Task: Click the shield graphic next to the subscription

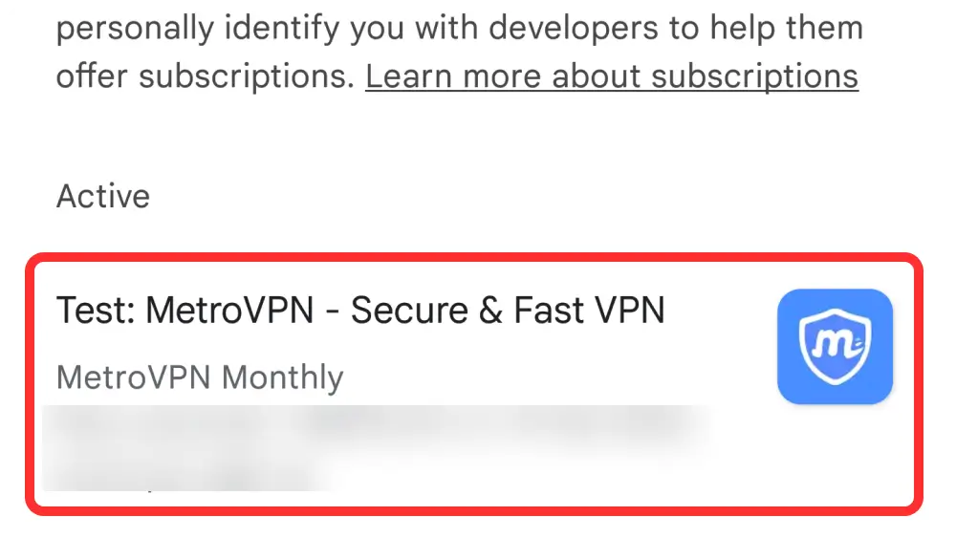Action: click(835, 346)
